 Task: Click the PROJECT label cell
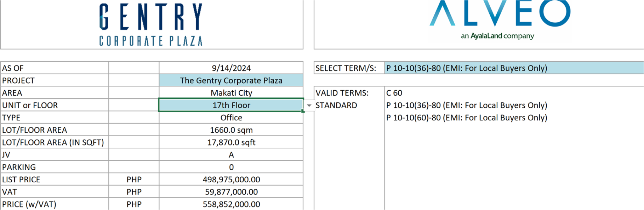[55, 80]
